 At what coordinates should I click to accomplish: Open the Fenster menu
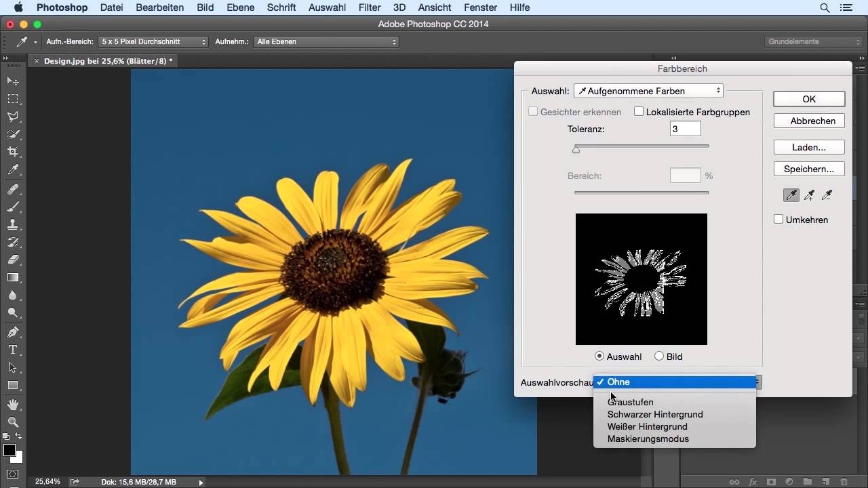pos(481,7)
